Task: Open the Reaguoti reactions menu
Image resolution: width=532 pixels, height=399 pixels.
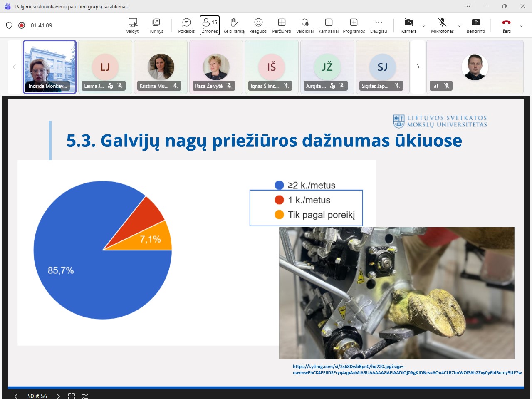Action: tap(258, 25)
